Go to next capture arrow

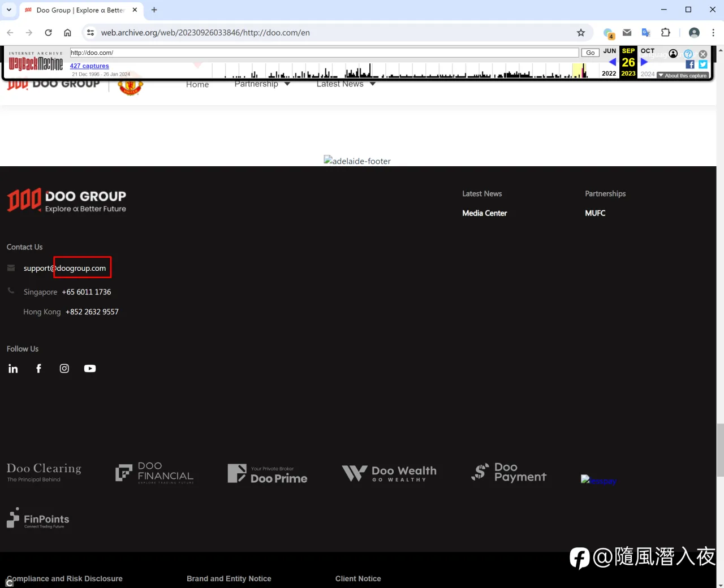coord(644,62)
